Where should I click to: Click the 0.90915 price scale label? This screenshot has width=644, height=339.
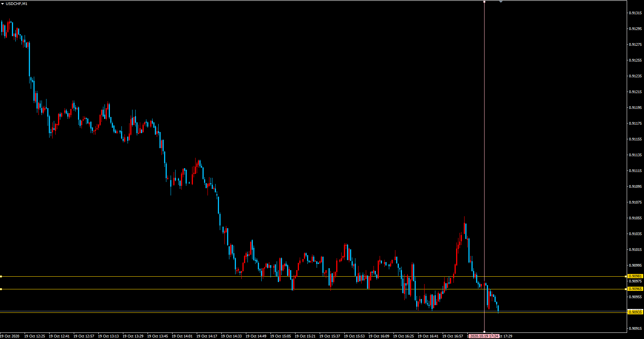(x=635, y=329)
